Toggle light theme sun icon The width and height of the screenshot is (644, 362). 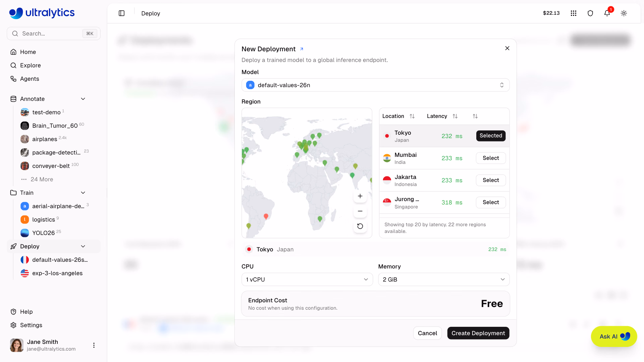624,13
